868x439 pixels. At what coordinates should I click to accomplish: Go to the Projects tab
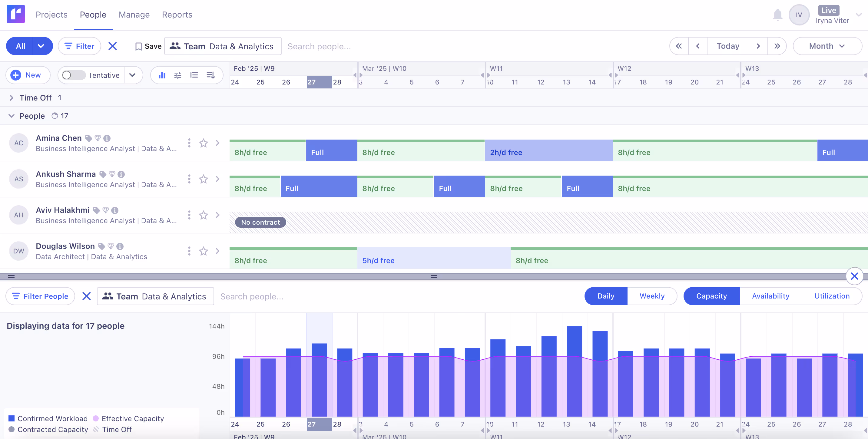pyautogui.click(x=51, y=15)
